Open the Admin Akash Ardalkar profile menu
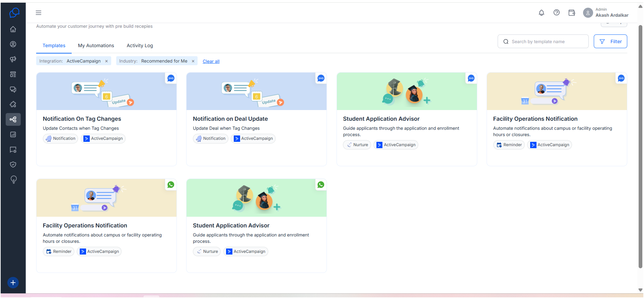The height and width of the screenshot is (298, 644). 605,13
